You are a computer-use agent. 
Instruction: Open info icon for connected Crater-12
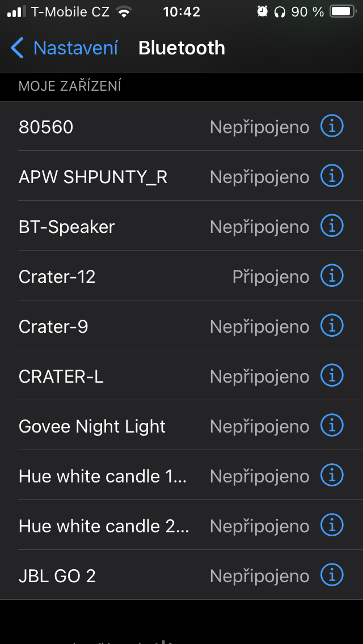point(332,276)
